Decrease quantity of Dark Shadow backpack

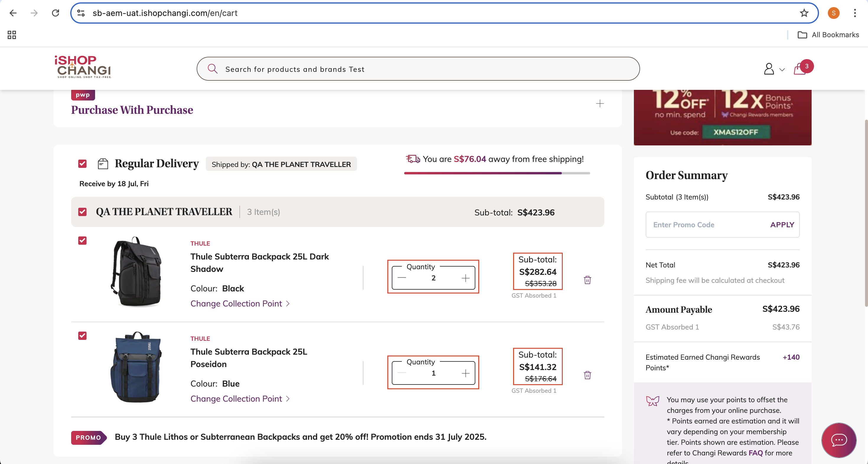402,278
